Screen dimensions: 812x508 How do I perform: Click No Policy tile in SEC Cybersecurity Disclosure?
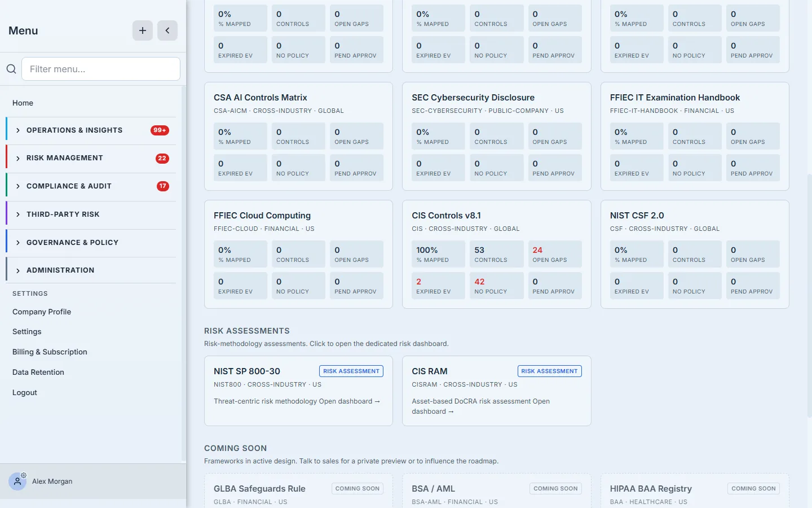click(496, 168)
